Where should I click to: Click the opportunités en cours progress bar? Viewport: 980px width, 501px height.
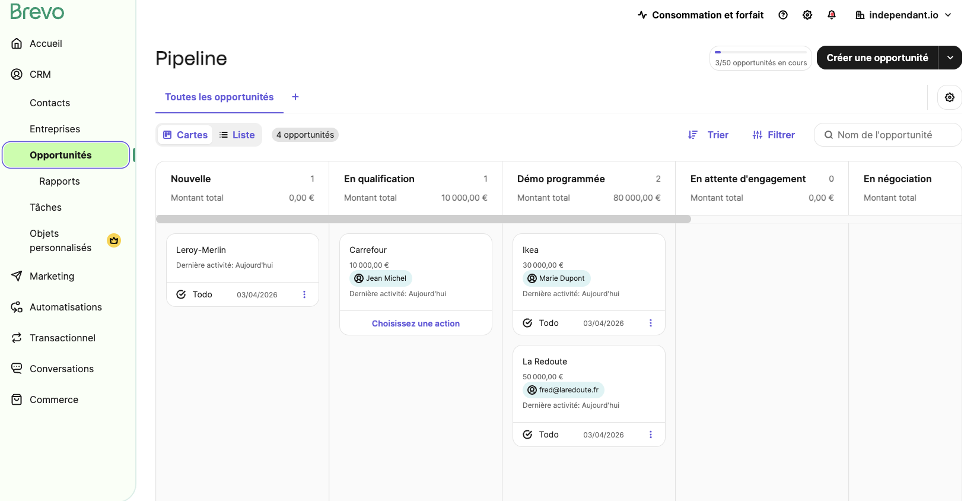click(761, 52)
